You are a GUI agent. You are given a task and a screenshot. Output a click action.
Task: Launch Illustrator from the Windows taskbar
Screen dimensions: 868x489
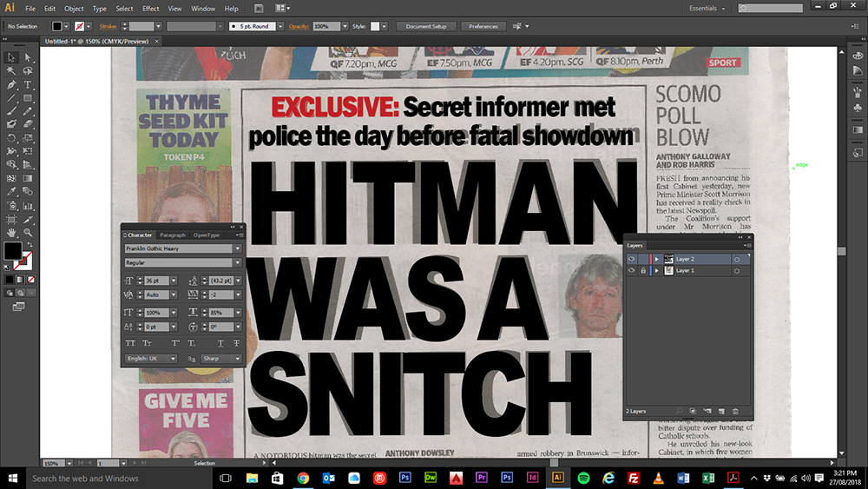(x=558, y=478)
